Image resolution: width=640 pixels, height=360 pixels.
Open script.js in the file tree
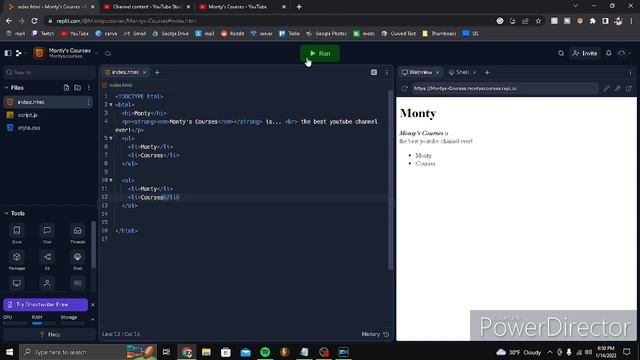(48, 115)
